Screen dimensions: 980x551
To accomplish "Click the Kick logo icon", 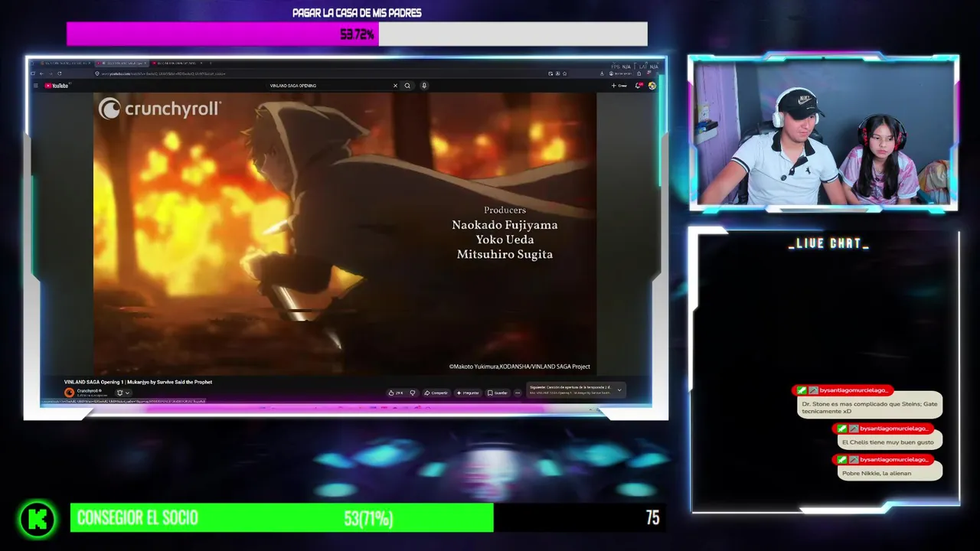I will (x=38, y=520).
